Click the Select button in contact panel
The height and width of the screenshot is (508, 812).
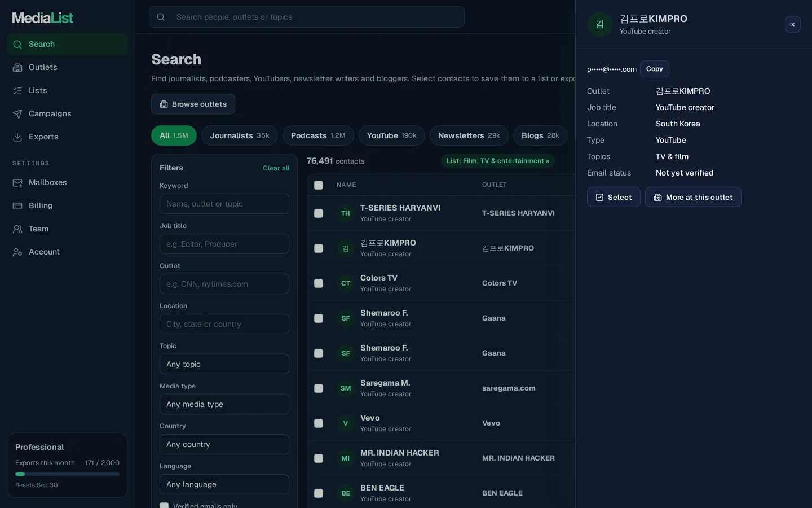(614, 197)
